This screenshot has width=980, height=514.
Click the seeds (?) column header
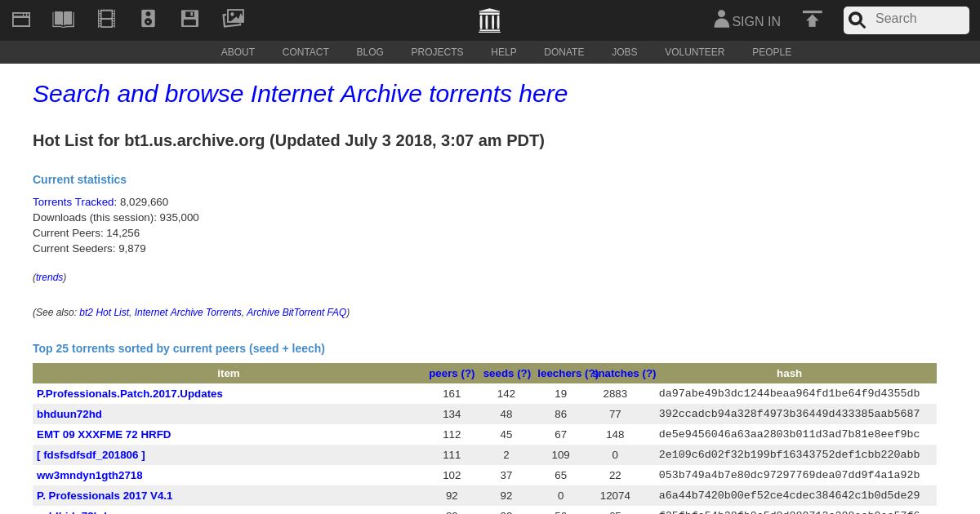point(506,374)
